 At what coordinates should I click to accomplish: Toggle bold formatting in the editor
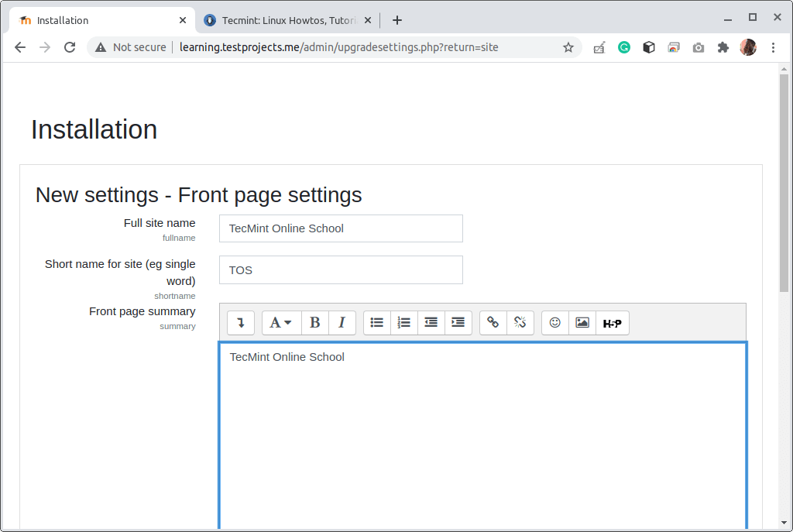[315, 323]
